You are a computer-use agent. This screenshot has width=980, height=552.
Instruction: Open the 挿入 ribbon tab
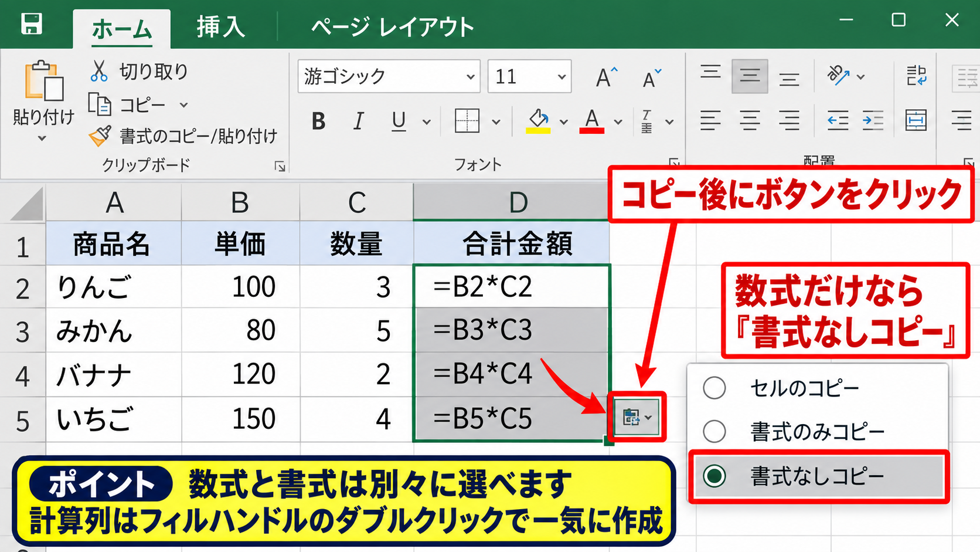(220, 27)
